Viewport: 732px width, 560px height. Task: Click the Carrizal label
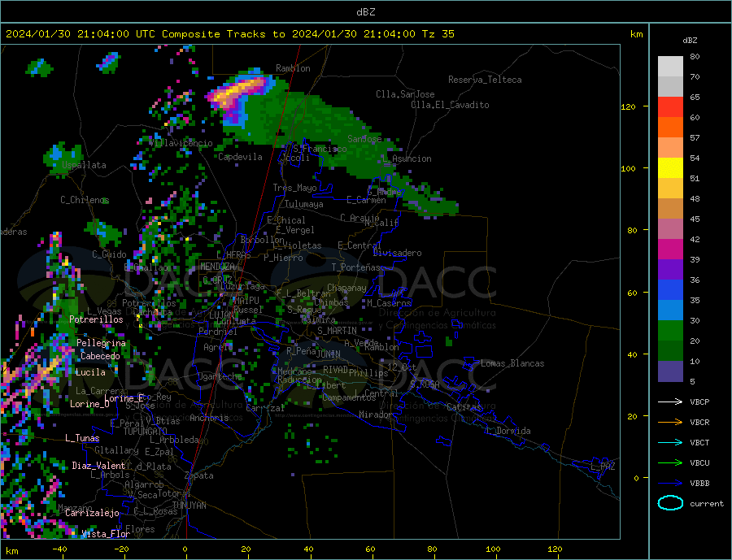click(265, 408)
